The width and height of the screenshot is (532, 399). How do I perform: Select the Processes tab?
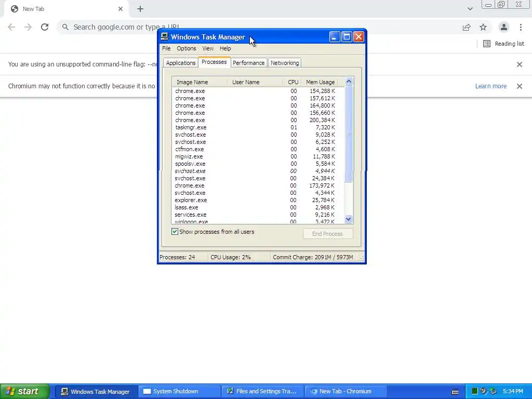click(x=214, y=62)
